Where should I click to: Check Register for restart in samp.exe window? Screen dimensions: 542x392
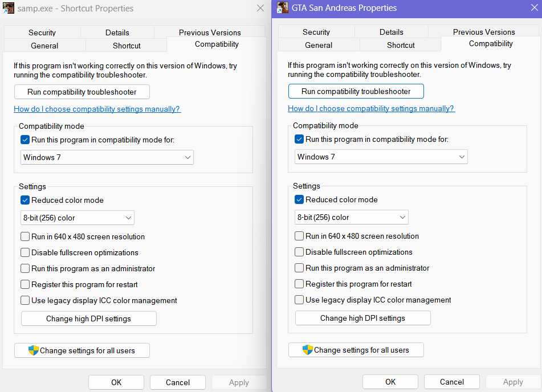pyautogui.click(x=25, y=284)
